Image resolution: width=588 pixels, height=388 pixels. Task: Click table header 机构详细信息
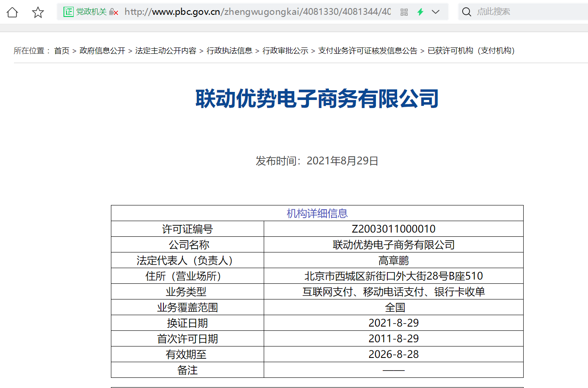tap(317, 213)
